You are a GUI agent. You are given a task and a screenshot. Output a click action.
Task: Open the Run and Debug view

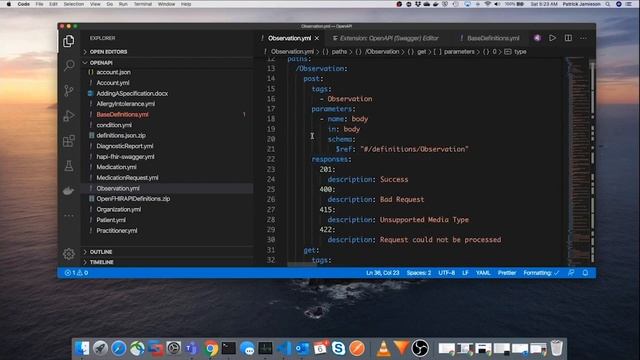pyautogui.click(x=69, y=116)
